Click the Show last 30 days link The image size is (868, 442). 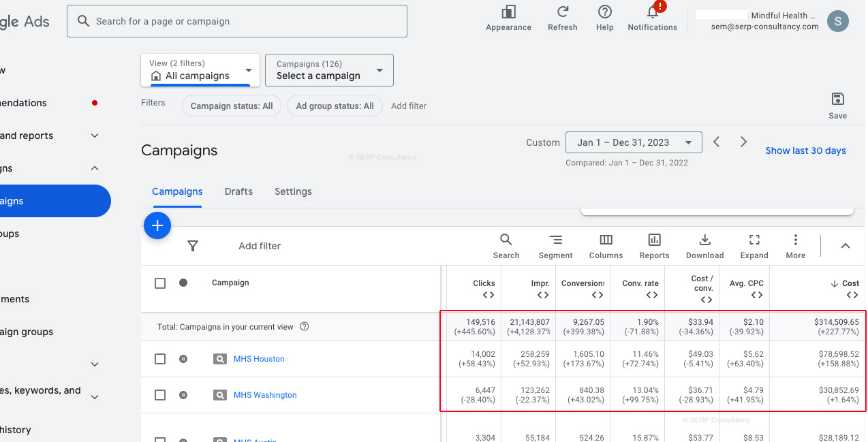pyautogui.click(x=805, y=151)
